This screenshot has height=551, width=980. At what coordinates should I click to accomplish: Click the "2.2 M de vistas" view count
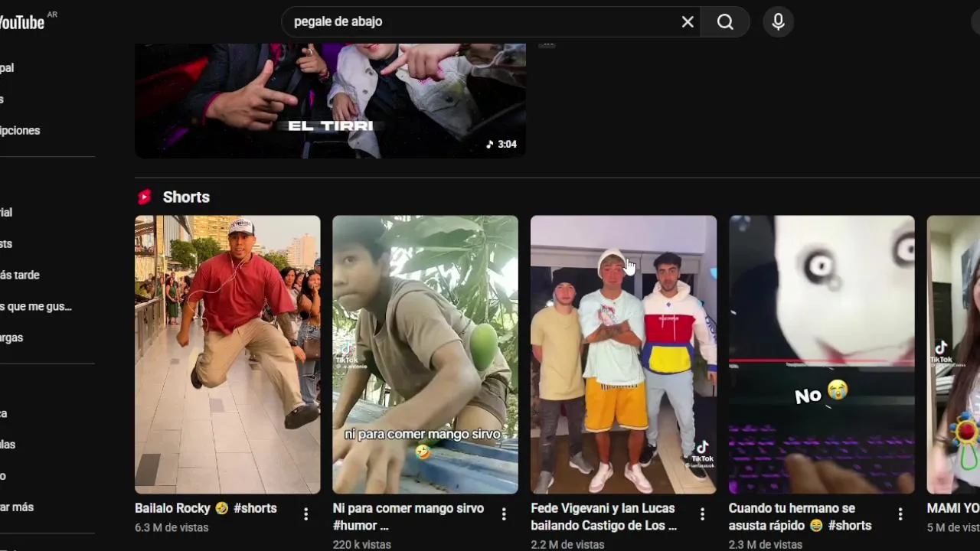pos(567,545)
